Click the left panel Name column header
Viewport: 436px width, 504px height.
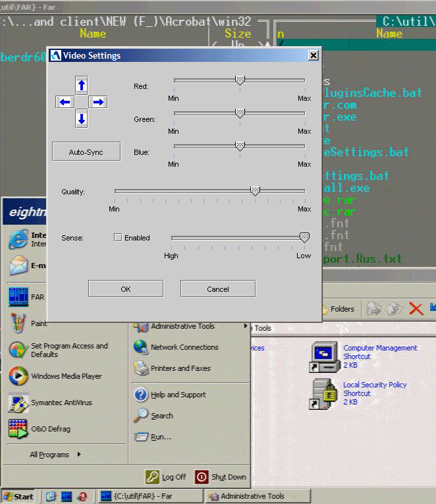[93, 34]
